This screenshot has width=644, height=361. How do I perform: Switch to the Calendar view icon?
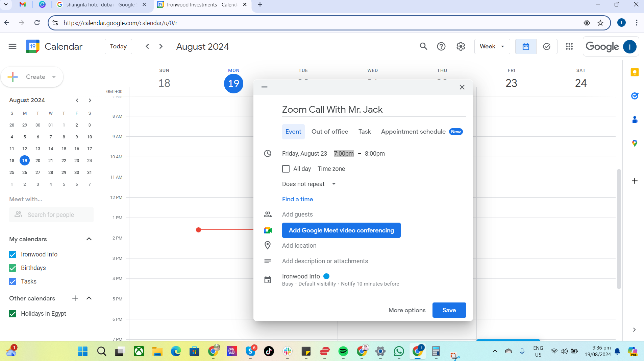(526, 46)
